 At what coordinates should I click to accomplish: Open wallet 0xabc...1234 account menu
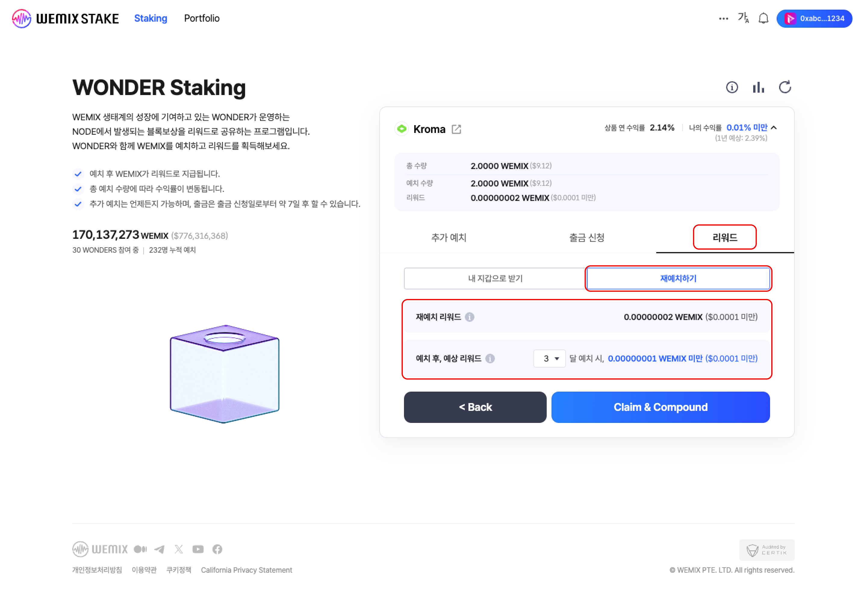814,19
